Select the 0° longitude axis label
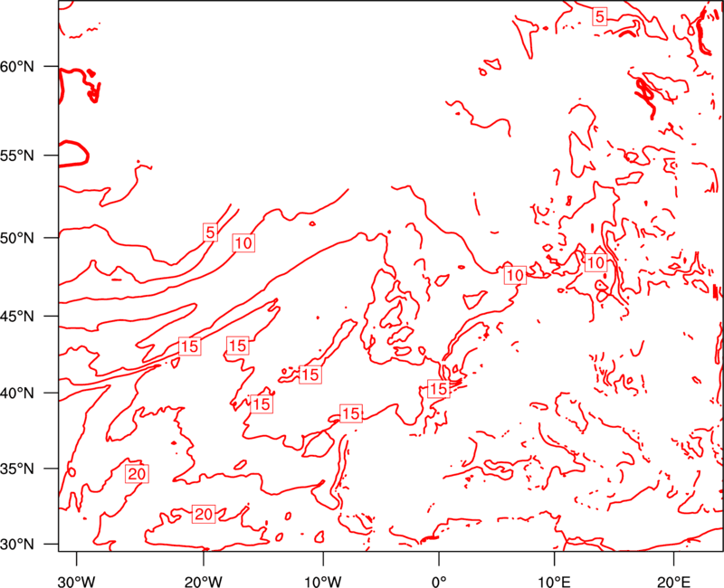The width and height of the screenshot is (724, 588). click(439, 582)
